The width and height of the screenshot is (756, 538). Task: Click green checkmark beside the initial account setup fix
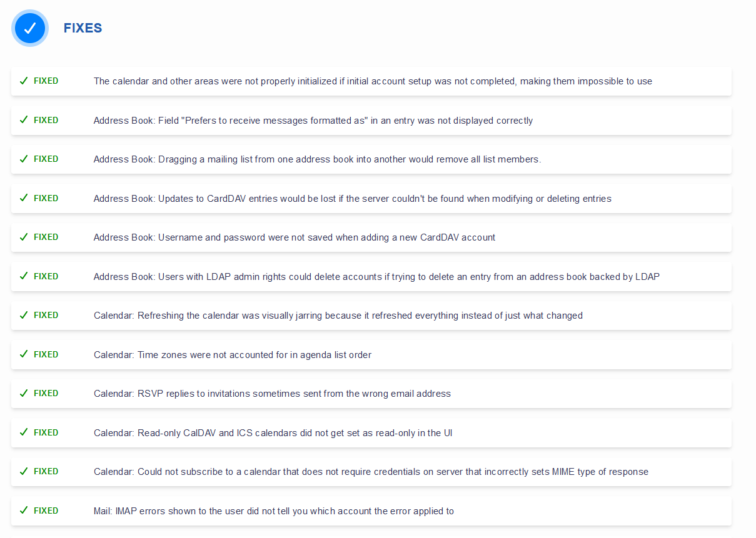[x=24, y=81]
